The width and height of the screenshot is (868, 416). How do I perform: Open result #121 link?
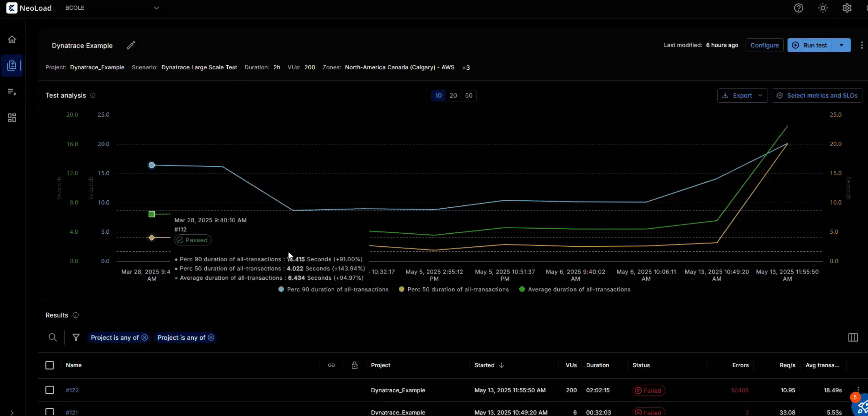(72, 412)
